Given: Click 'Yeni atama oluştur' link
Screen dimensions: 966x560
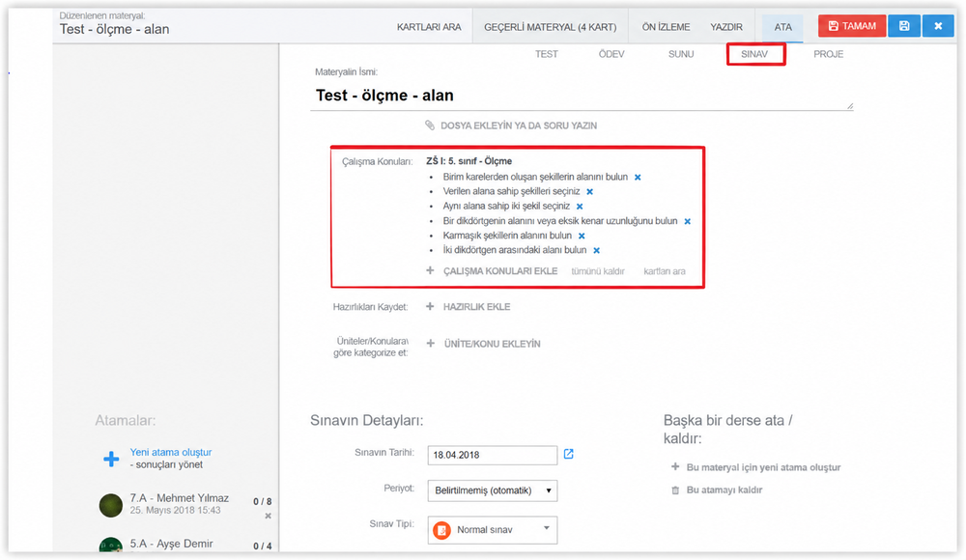Looking at the screenshot, I should point(171,452).
